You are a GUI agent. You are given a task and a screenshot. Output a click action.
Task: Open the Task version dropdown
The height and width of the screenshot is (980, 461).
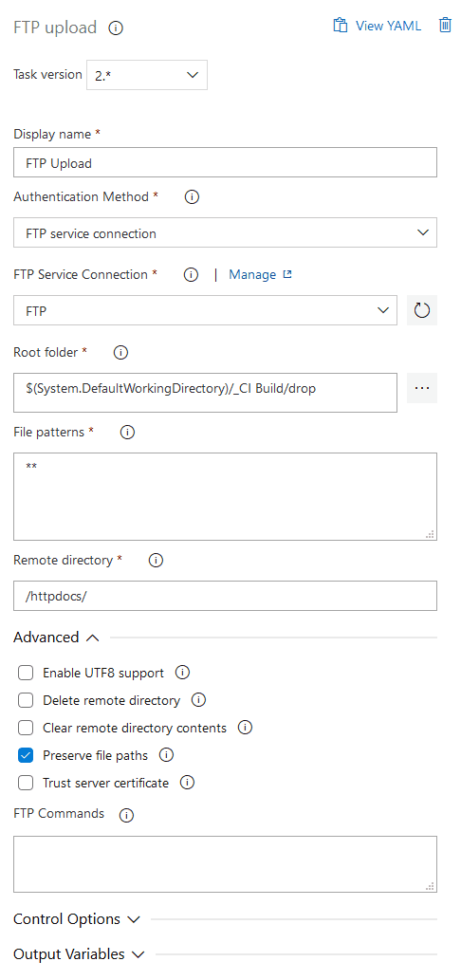pyautogui.click(x=147, y=75)
